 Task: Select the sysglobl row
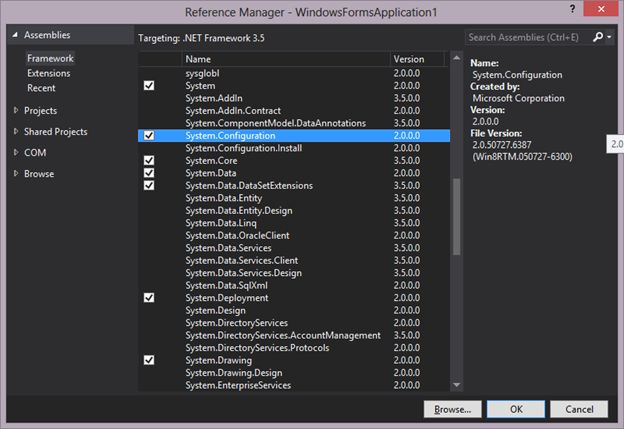294,73
